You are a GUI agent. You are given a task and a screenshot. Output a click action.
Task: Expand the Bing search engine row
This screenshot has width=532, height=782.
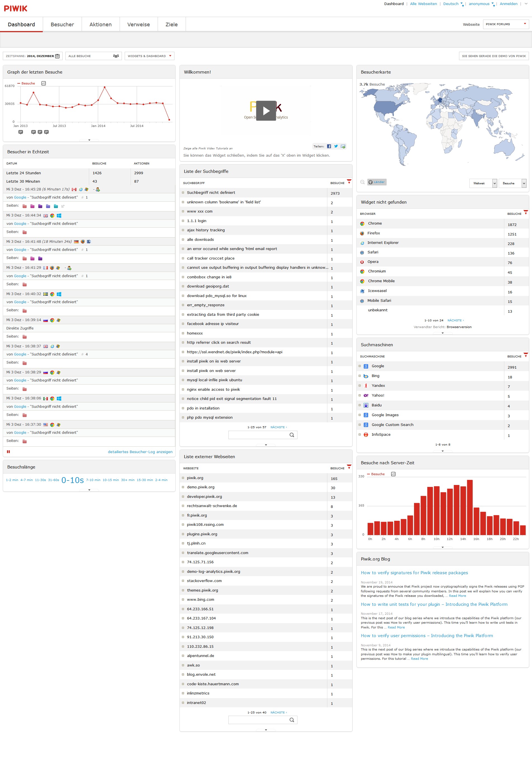(x=360, y=376)
